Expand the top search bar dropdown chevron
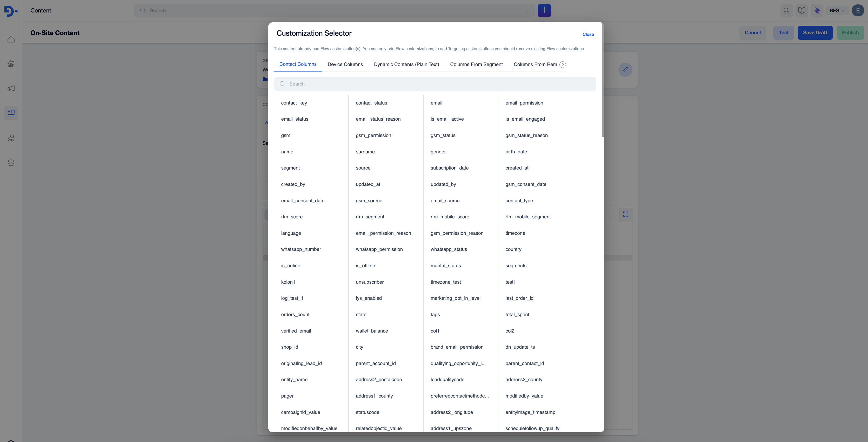The width and height of the screenshot is (868, 442). click(526, 10)
